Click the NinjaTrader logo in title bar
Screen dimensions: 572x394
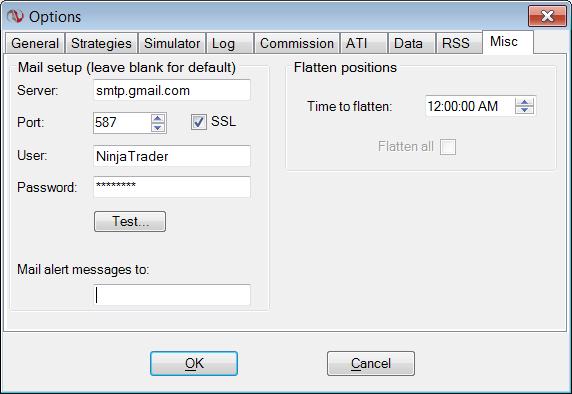pos(15,16)
